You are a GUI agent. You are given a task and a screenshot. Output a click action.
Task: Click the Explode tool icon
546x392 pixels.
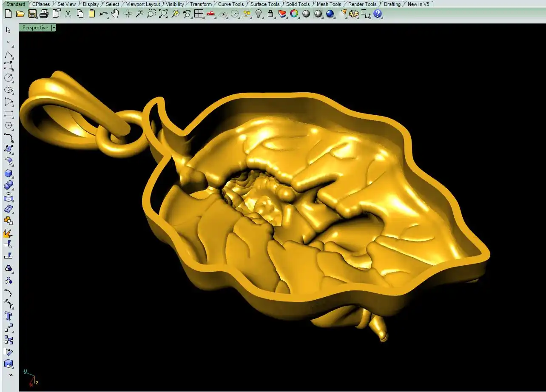9,233
